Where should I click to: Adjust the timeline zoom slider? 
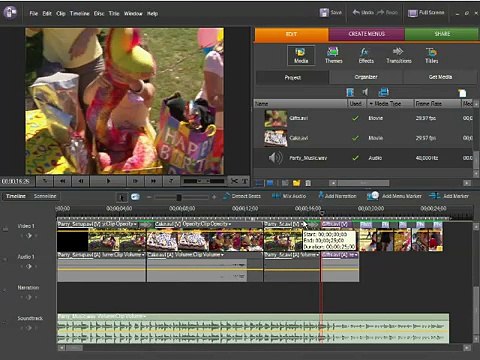(179, 197)
